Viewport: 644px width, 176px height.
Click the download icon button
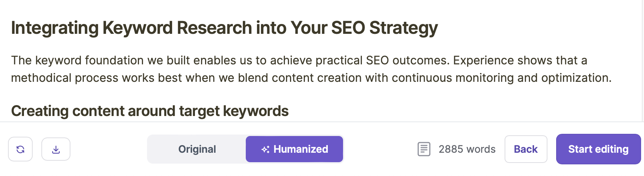coord(56,149)
